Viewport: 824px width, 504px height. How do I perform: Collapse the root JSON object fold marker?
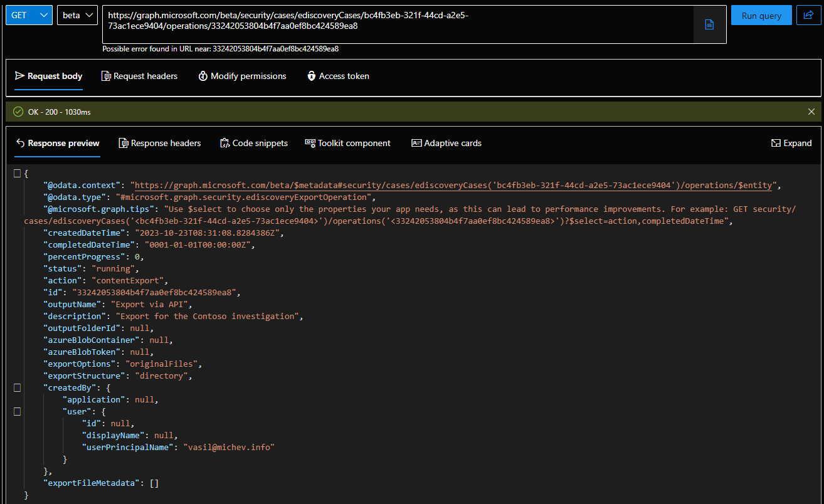[18, 174]
